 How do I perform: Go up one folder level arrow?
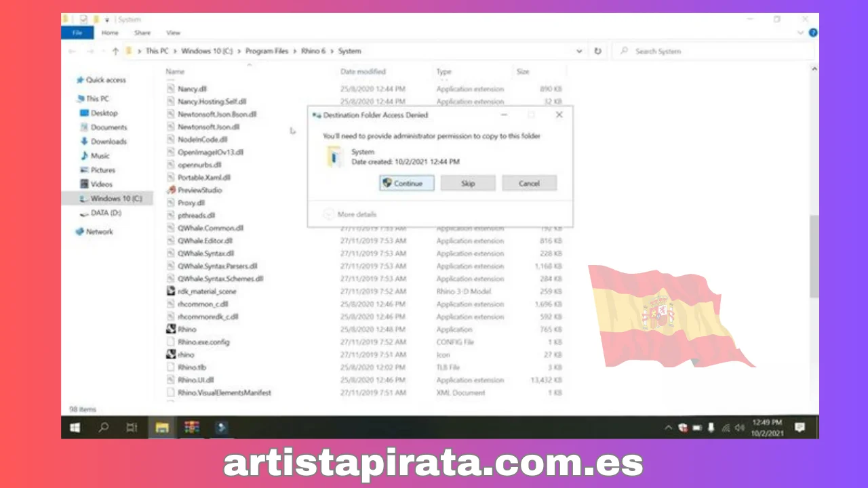115,52
